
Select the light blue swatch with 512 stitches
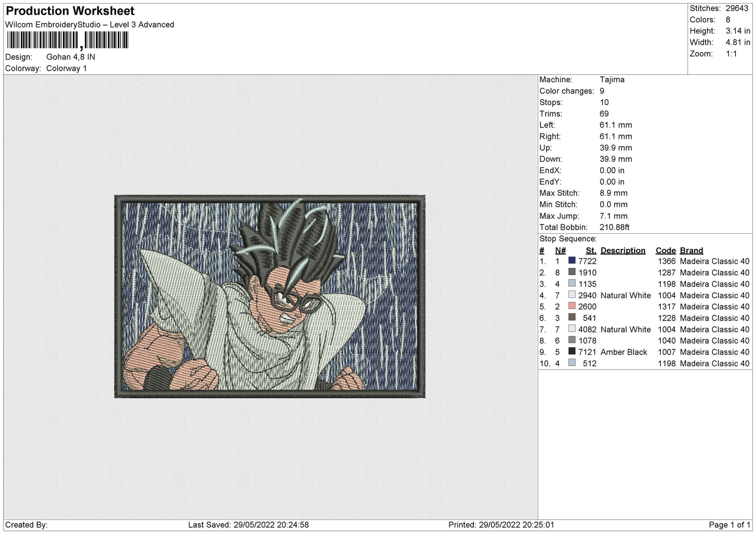[x=572, y=363]
